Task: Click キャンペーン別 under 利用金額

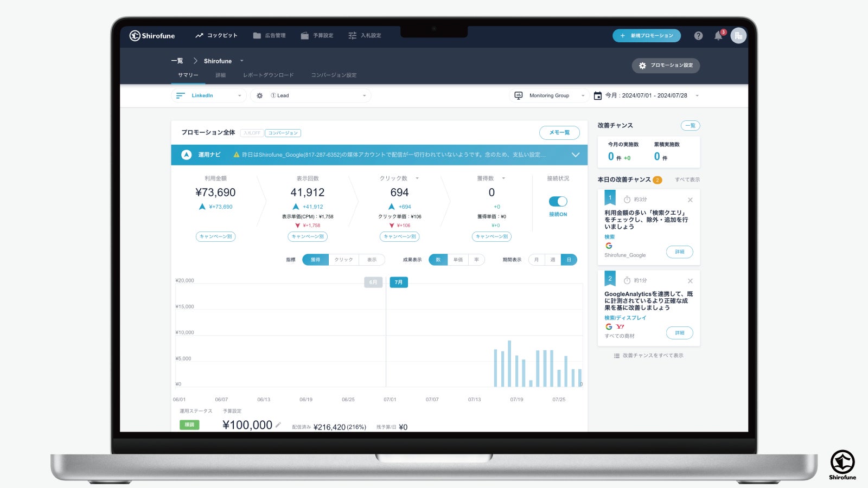Action: pyautogui.click(x=215, y=236)
